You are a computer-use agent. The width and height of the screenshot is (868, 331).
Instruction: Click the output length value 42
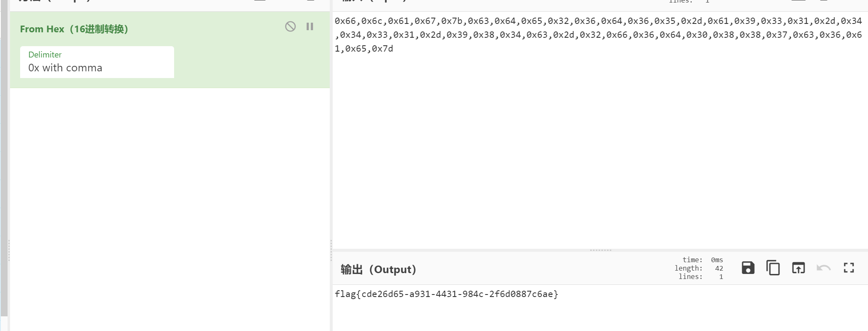pos(719,268)
